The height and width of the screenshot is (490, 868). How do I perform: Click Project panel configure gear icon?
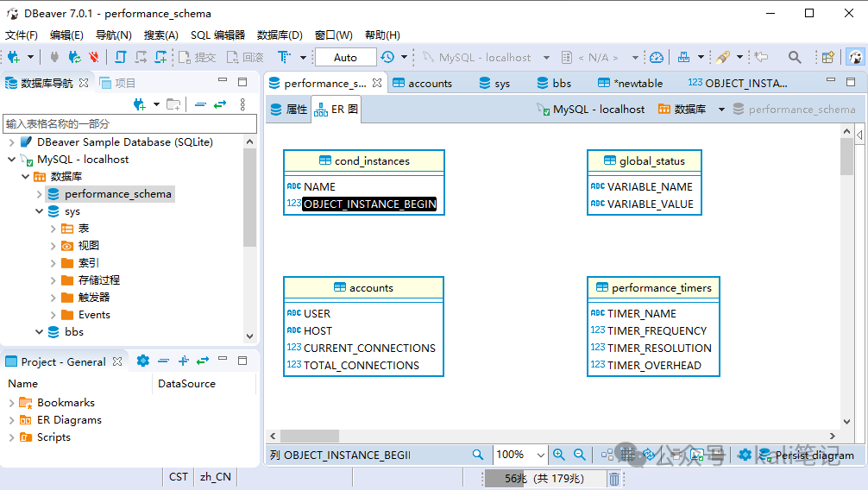(x=143, y=361)
